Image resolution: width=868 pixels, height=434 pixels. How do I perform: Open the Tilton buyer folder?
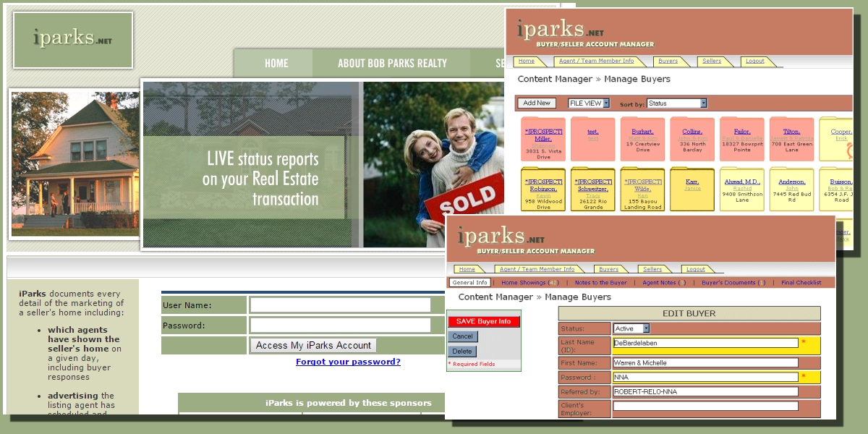point(792,140)
